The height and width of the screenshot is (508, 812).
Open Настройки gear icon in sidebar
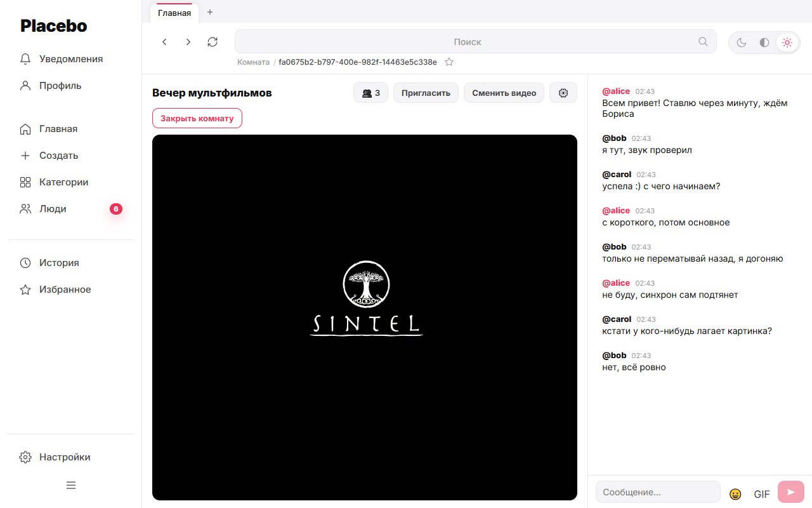[25, 457]
